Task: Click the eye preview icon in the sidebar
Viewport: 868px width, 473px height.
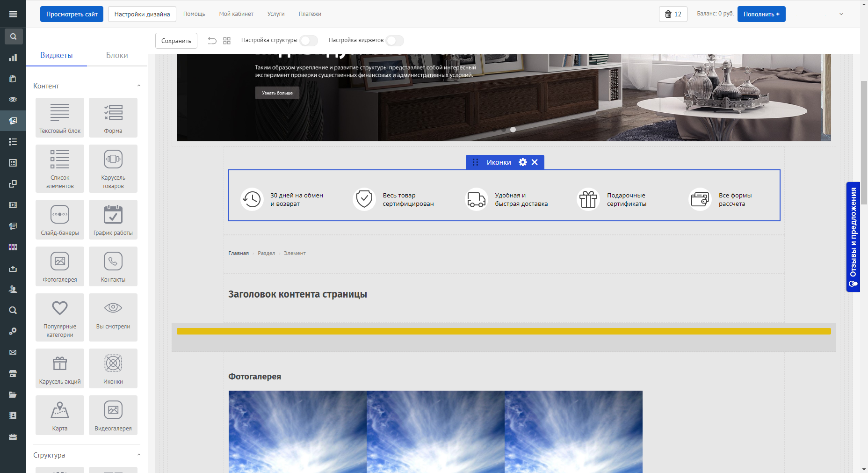Action: pyautogui.click(x=13, y=100)
